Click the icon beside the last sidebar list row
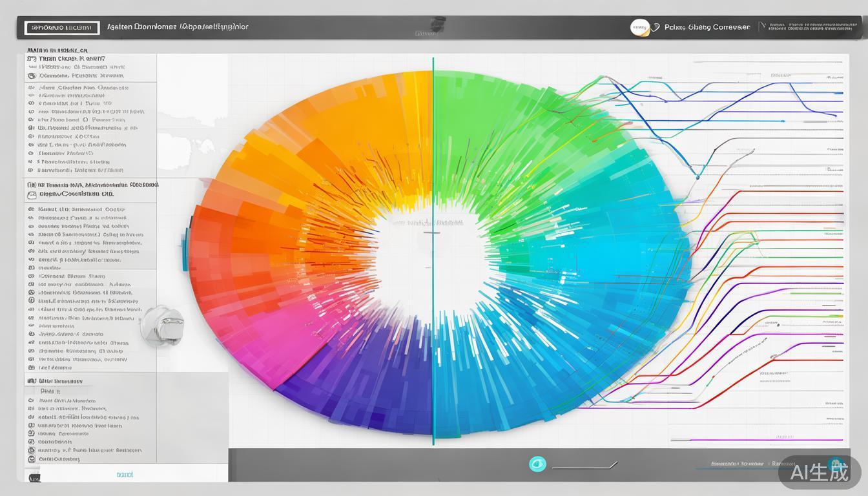This screenshot has height=496, width=868. click(31, 459)
